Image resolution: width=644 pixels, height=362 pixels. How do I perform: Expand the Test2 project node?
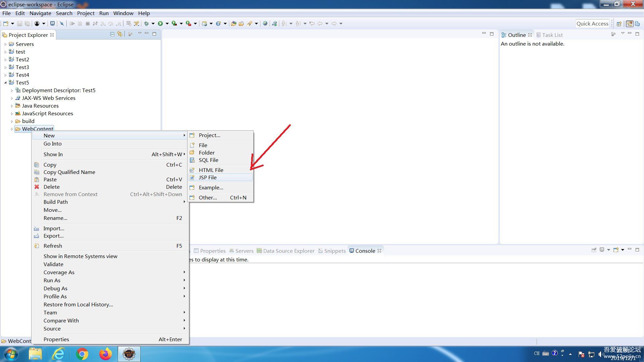[5, 60]
